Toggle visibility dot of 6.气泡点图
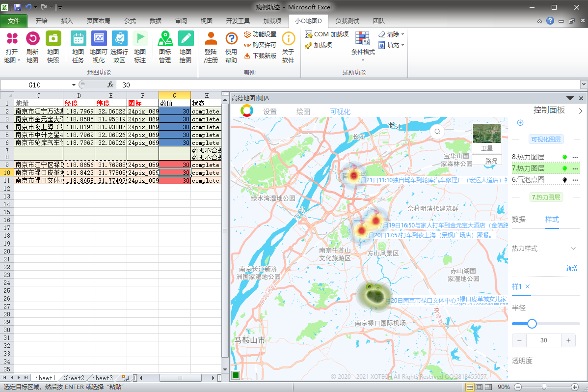This screenshot has width=588, height=392. point(565,180)
